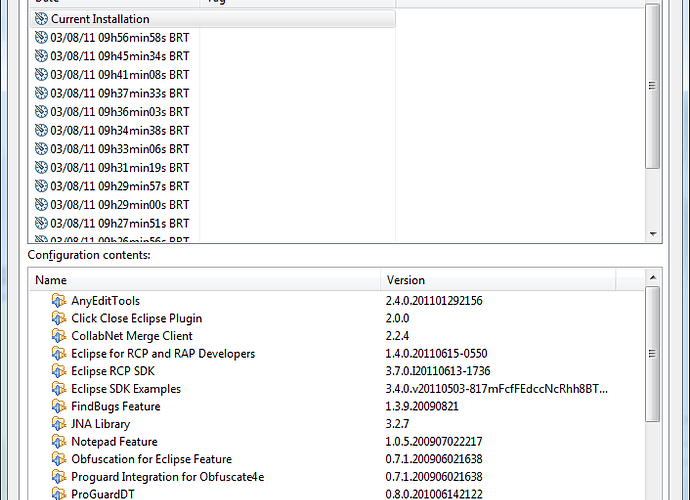
Task: Select the JNA Library name
Action: pos(101,424)
